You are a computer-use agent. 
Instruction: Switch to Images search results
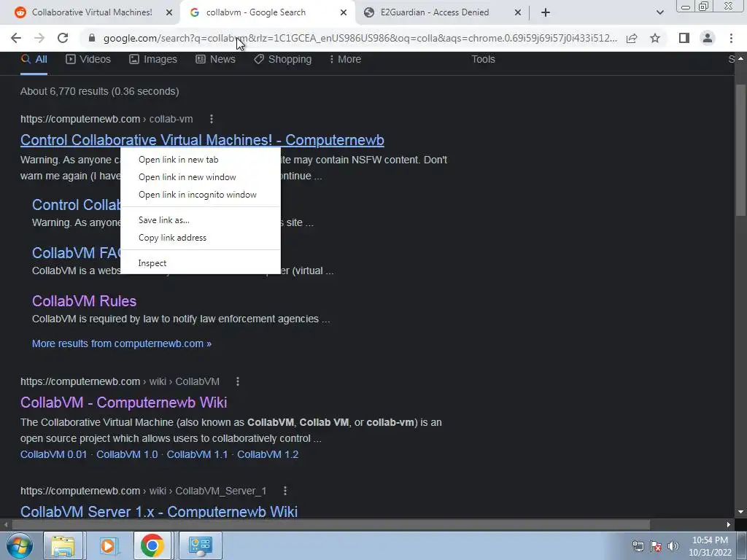coord(153,60)
